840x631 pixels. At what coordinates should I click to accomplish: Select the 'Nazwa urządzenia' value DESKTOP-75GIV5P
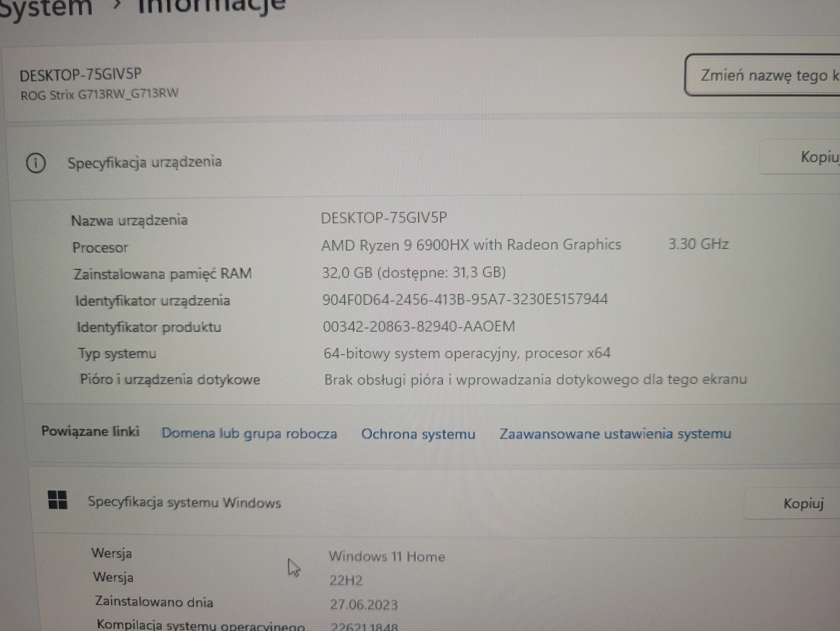pyautogui.click(x=384, y=218)
